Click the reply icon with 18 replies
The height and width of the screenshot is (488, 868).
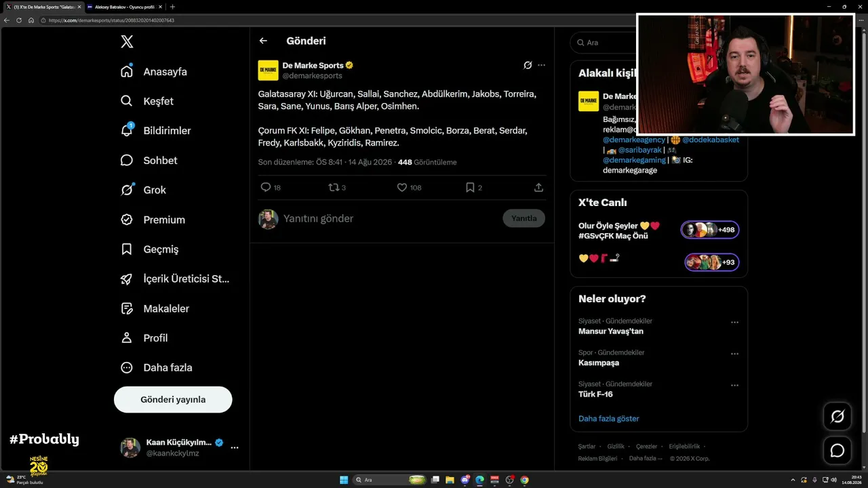266,187
